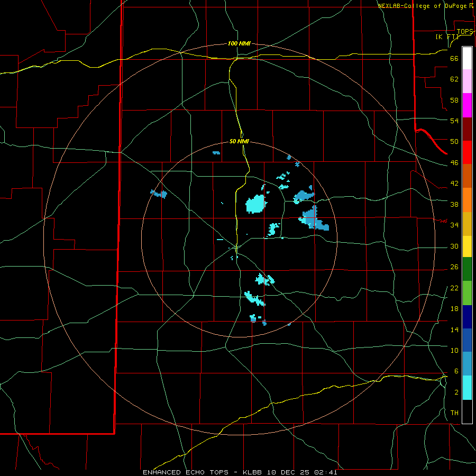The height and width of the screenshot is (476, 476).
Task: Click the 46 scale value
Action: [454, 163]
